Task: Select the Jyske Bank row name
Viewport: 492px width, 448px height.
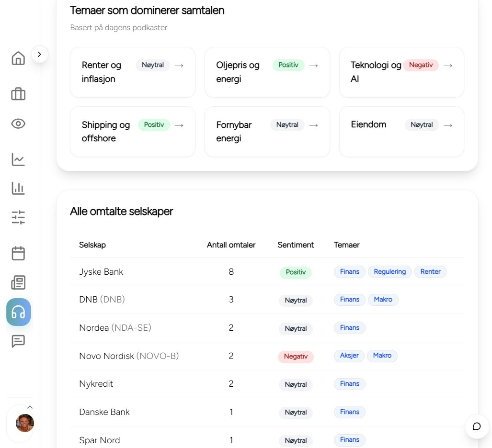Action: tap(101, 272)
